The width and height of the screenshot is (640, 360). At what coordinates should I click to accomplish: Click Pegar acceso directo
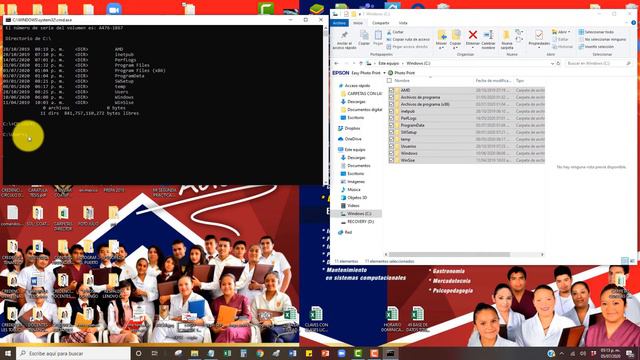click(x=407, y=47)
